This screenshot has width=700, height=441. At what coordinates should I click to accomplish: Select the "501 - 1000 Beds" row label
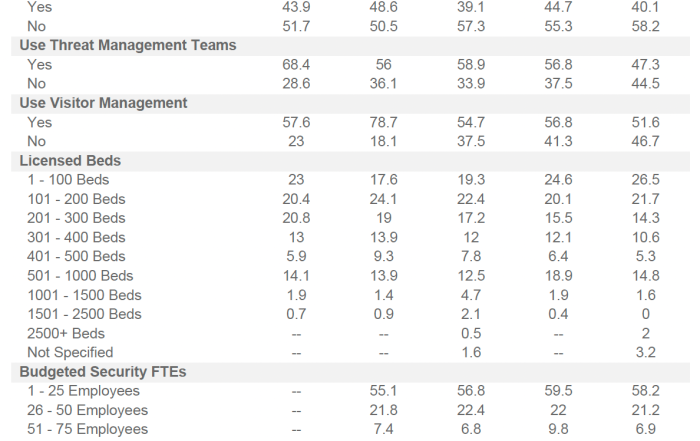pyautogui.click(x=80, y=276)
